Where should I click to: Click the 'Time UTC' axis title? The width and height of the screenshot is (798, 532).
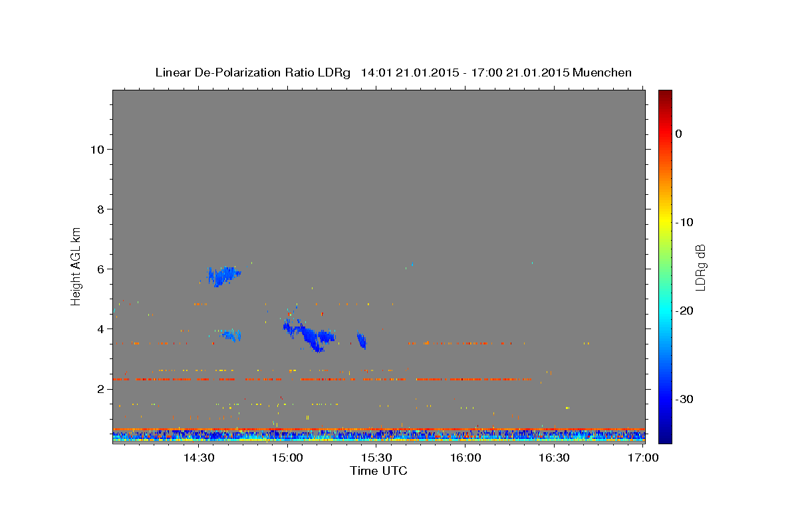[x=378, y=471]
